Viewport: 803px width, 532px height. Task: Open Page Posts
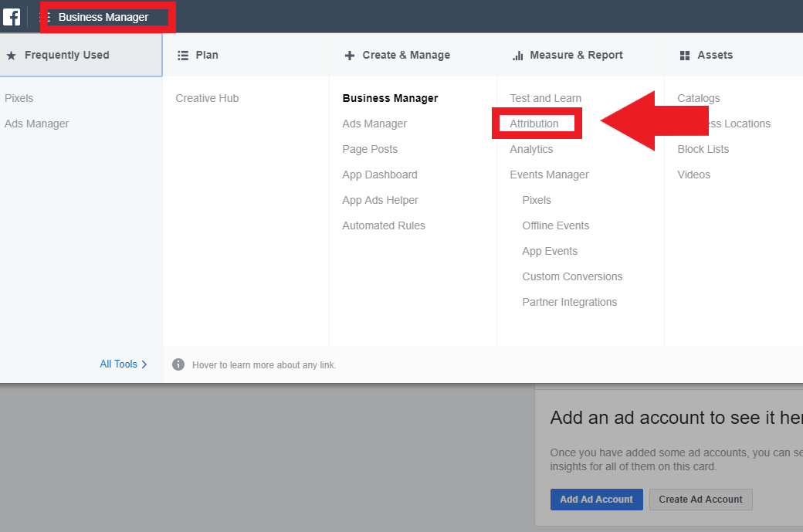370,149
